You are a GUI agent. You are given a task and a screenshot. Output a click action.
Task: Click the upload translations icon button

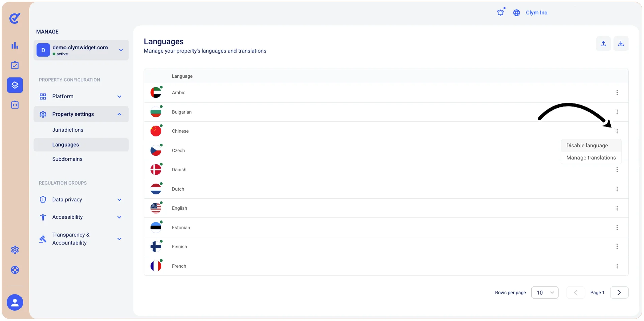[603, 44]
